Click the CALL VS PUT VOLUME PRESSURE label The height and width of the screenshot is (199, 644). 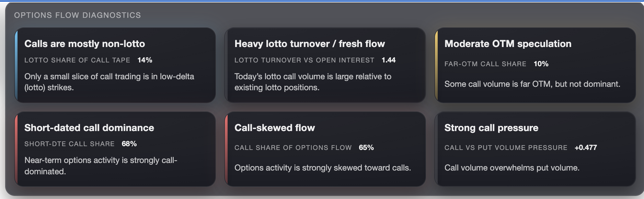click(x=506, y=148)
